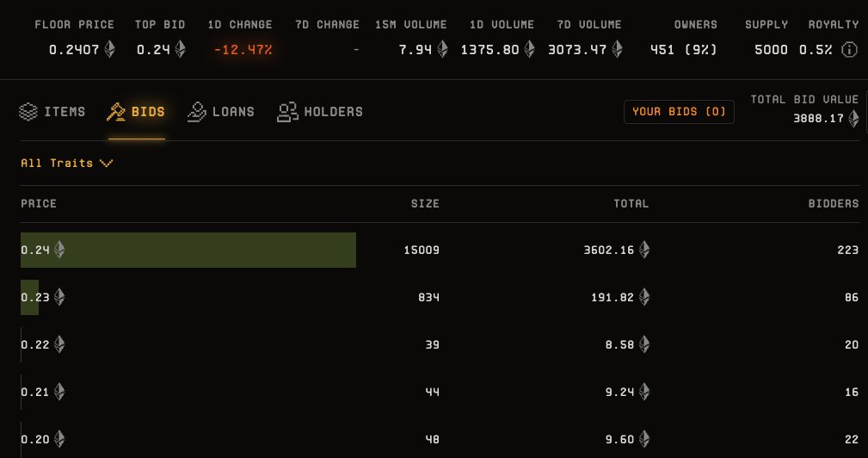Click size value 15009

click(422, 250)
